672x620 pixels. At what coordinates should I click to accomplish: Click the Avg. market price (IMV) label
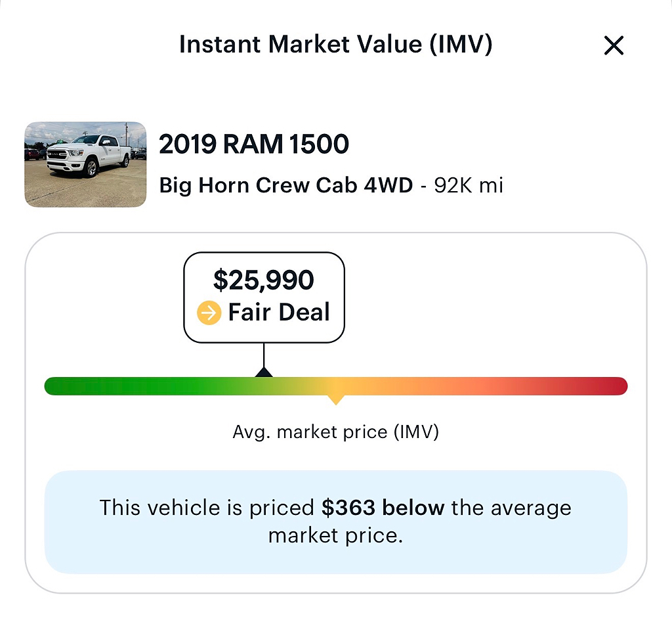coord(335,432)
